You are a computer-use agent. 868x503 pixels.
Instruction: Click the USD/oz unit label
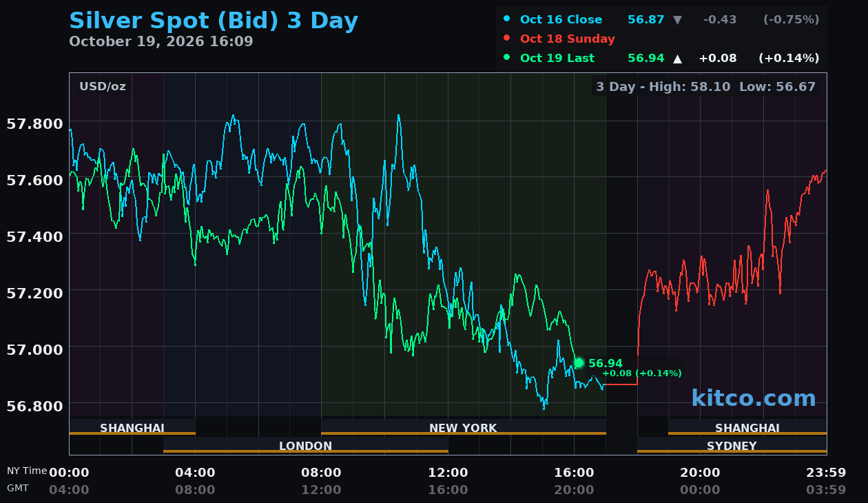pos(103,86)
